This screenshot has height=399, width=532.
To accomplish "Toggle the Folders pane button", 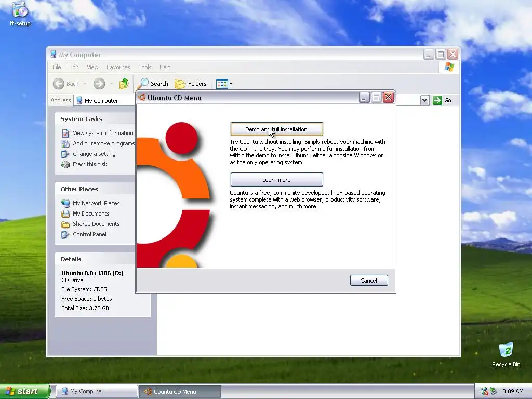I will point(191,84).
